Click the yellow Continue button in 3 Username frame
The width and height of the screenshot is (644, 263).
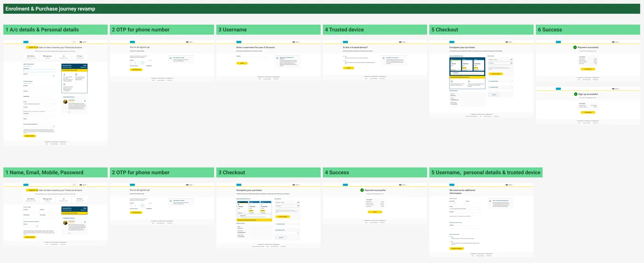click(x=242, y=63)
